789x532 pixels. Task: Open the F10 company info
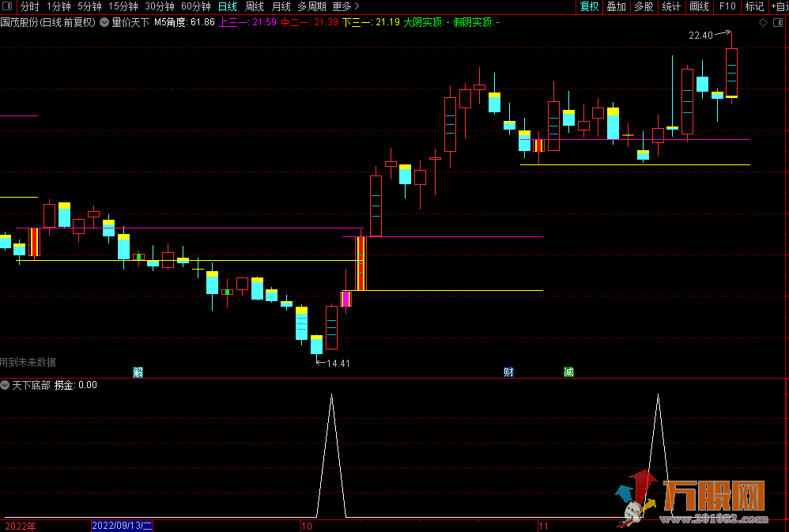727,6
